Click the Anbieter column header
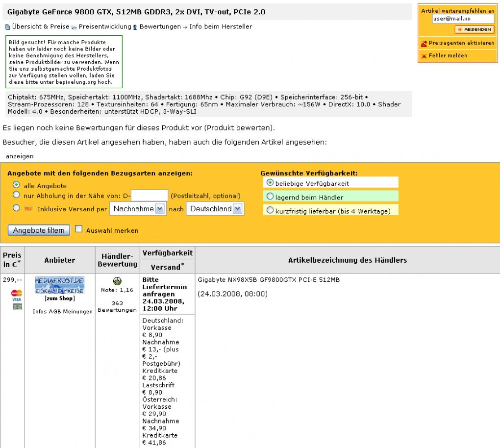 pyautogui.click(x=60, y=260)
